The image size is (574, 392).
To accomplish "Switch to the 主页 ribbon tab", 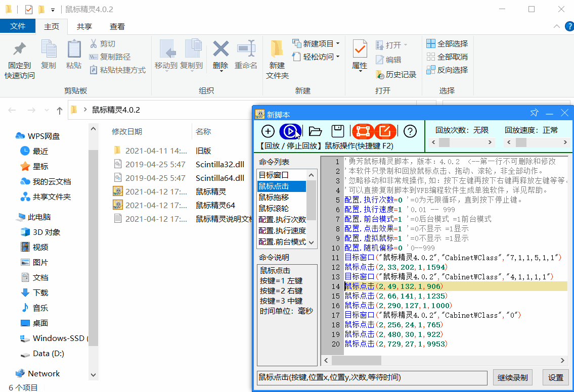I will tap(52, 26).
